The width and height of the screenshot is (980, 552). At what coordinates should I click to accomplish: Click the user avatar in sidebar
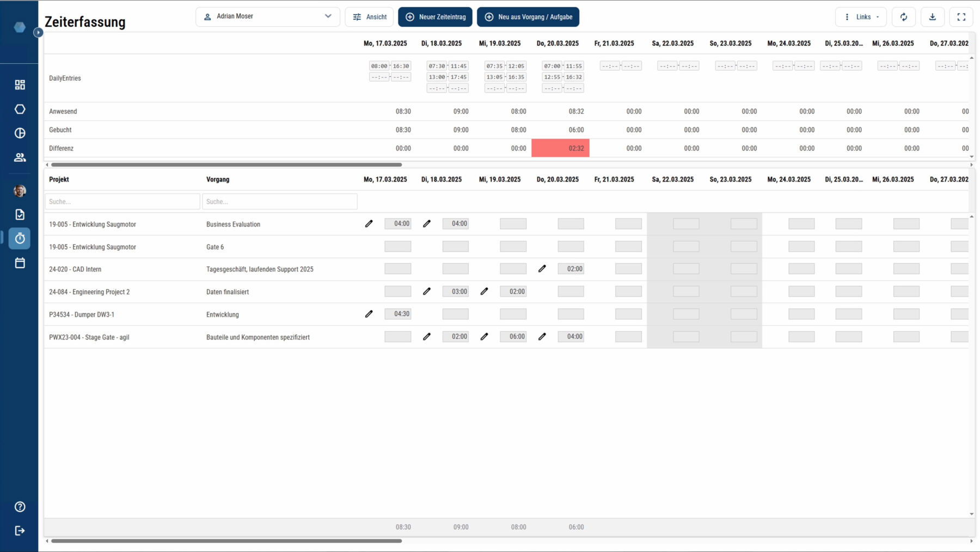(20, 191)
